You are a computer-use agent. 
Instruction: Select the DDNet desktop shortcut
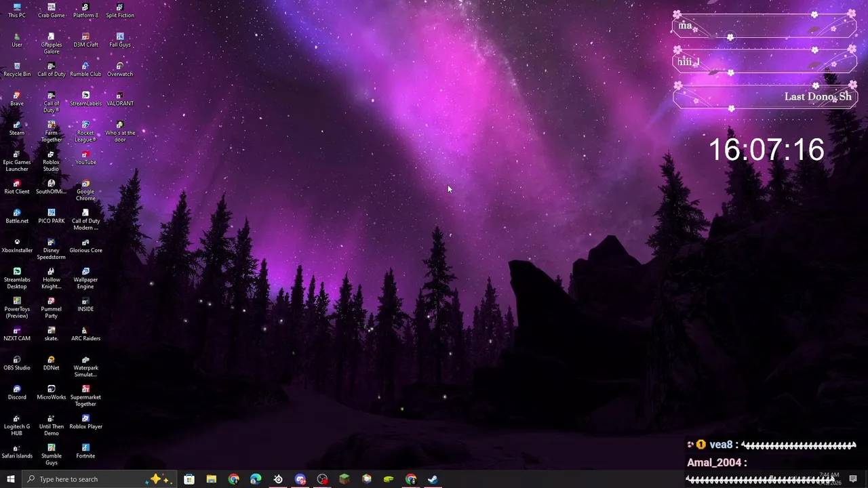coord(52,363)
